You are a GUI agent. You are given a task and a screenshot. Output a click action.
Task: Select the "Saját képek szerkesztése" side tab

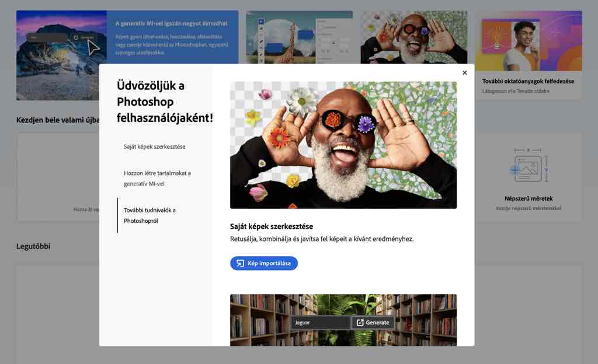tap(154, 146)
